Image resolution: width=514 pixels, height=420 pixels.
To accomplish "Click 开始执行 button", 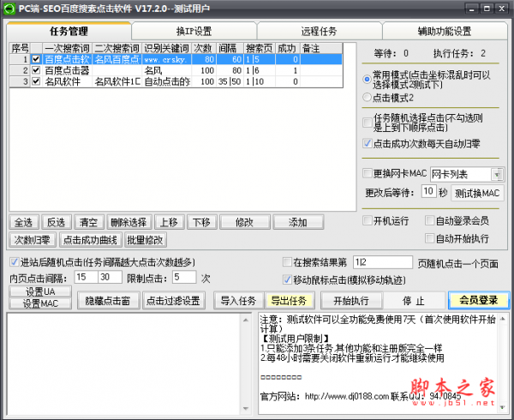I will coord(351,300).
